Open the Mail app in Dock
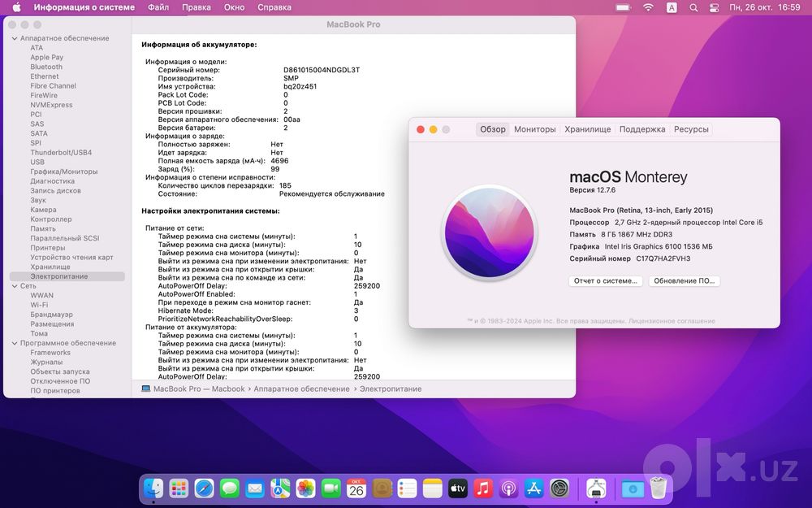812x508 pixels. [x=255, y=488]
